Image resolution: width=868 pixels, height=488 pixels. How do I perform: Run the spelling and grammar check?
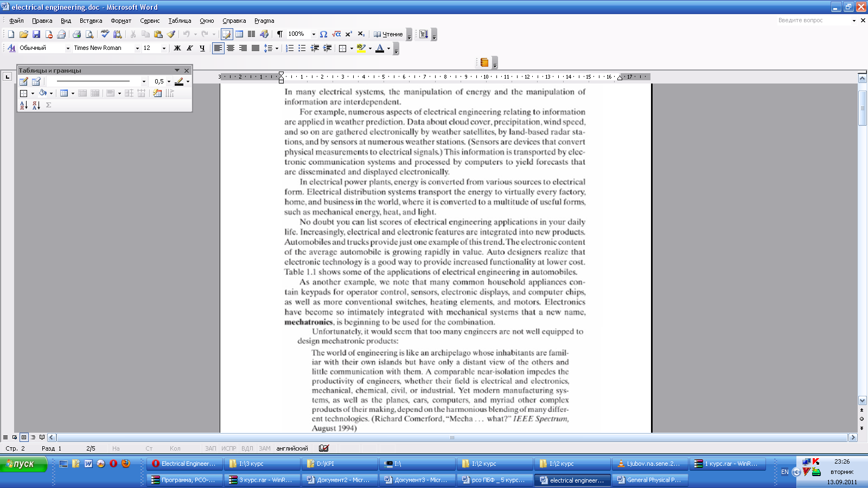pyautogui.click(x=105, y=34)
